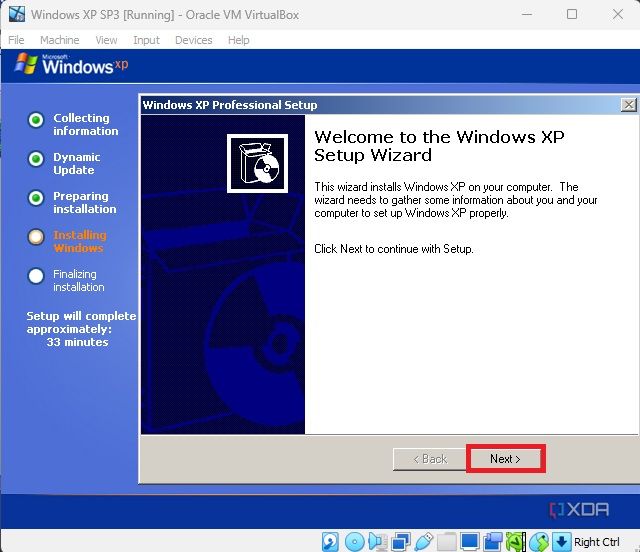This screenshot has width=640, height=552.
Task: Click the audio status icon
Action: pyautogui.click(x=378, y=542)
